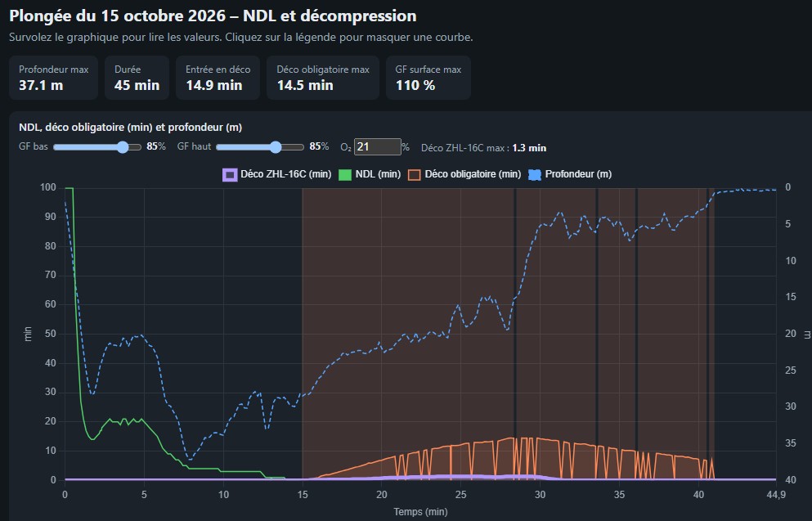Toggle Déco obligatoire (min) legend label

click(473, 174)
